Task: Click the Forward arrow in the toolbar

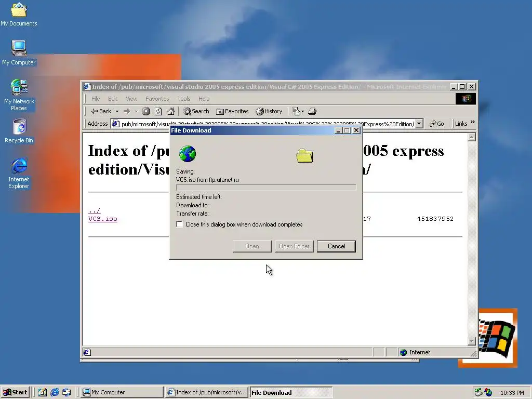Action: (127, 111)
